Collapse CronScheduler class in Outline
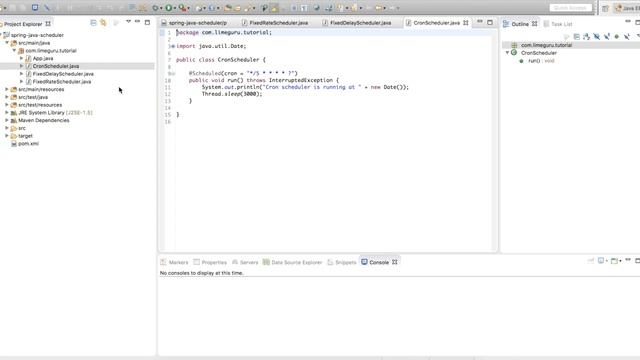The height and width of the screenshot is (360, 640). [507, 53]
